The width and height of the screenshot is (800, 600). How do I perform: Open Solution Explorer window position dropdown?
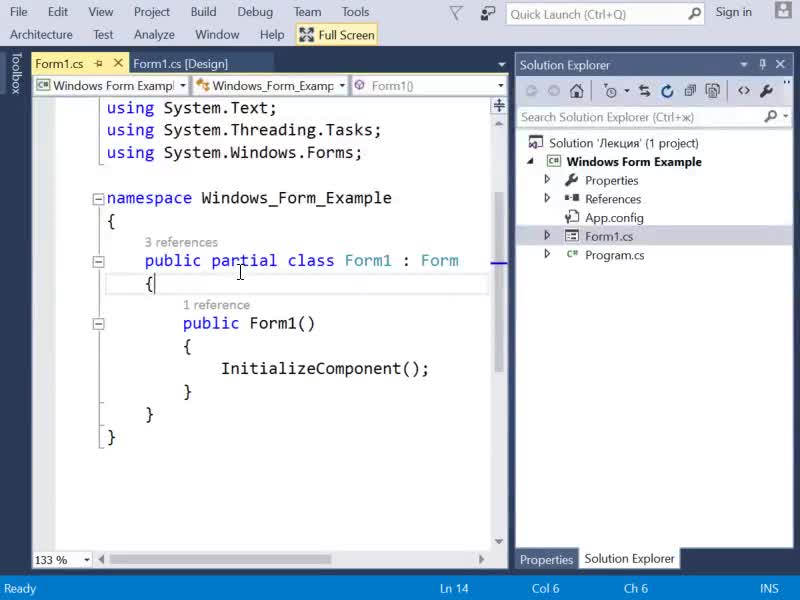pyautogui.click(x=744, y=64)
